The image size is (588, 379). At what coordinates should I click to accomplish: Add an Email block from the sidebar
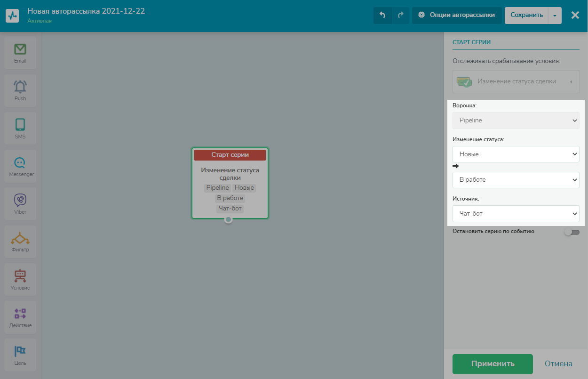20,53
